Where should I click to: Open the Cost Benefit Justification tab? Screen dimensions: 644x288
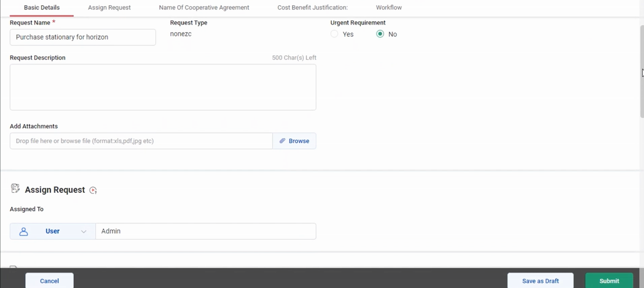coord(312,8)
